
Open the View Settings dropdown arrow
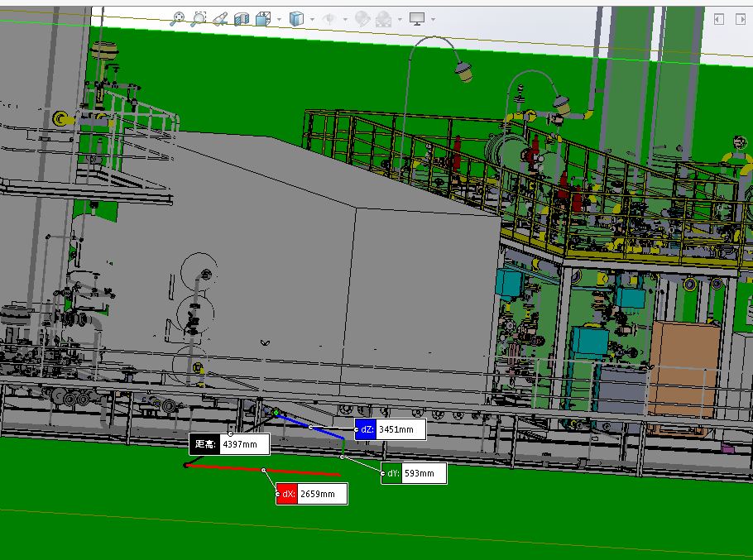432,19
